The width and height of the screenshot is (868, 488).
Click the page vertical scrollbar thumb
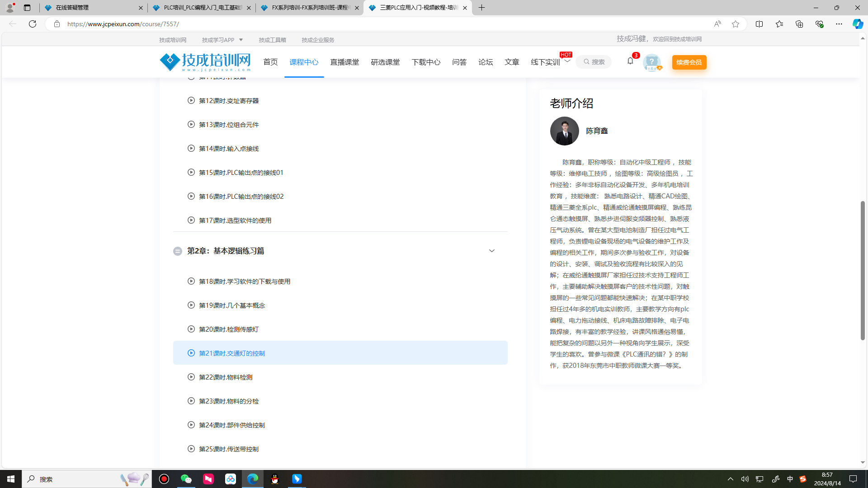click(x=863, y=270)
